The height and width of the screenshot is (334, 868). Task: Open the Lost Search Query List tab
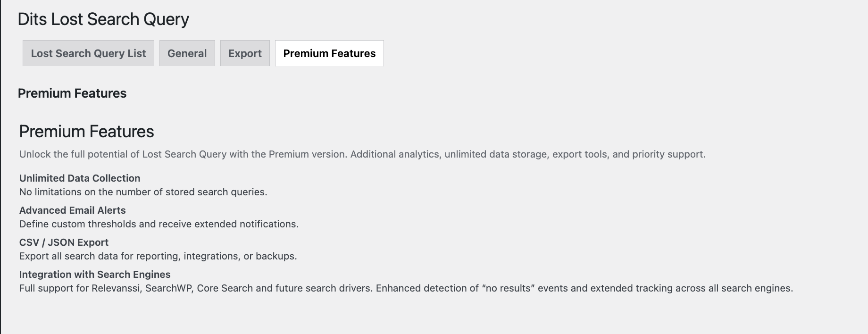click(88, 53)
